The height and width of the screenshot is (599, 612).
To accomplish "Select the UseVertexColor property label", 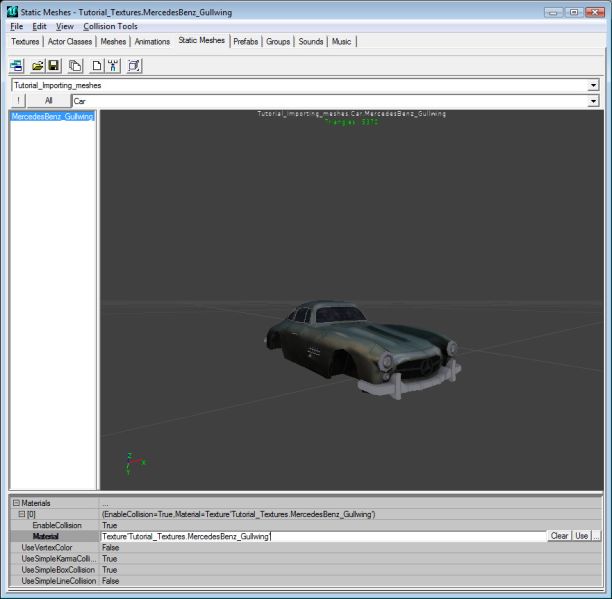I will click(47, 547).
